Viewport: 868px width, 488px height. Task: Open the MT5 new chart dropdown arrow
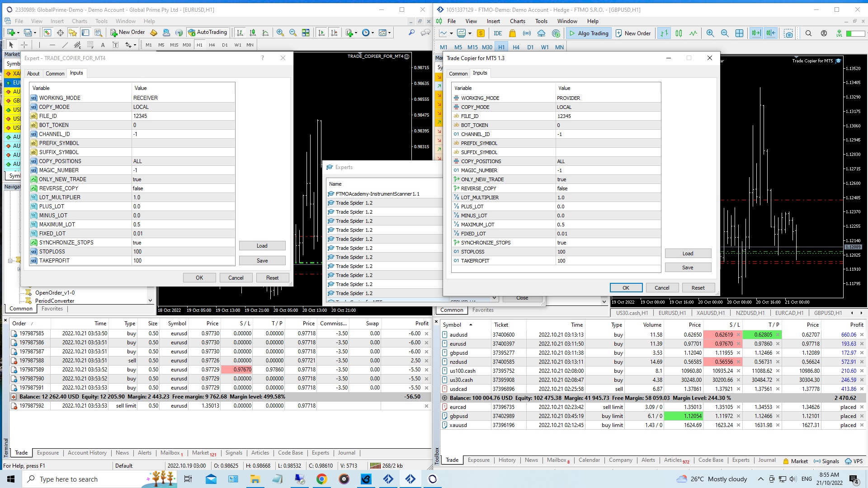coord(451,33)
